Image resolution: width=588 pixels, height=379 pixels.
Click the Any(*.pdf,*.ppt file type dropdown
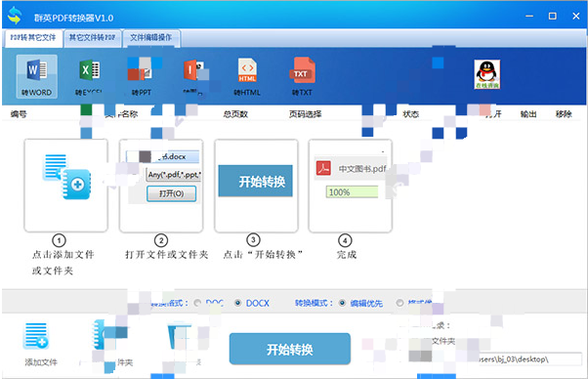174,174
